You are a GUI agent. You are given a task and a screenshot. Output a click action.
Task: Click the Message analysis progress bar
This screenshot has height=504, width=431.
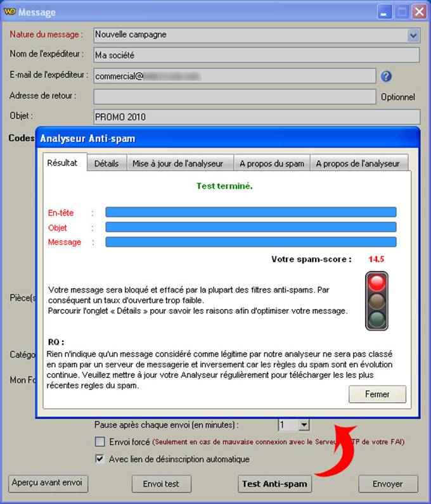point(251,242)
